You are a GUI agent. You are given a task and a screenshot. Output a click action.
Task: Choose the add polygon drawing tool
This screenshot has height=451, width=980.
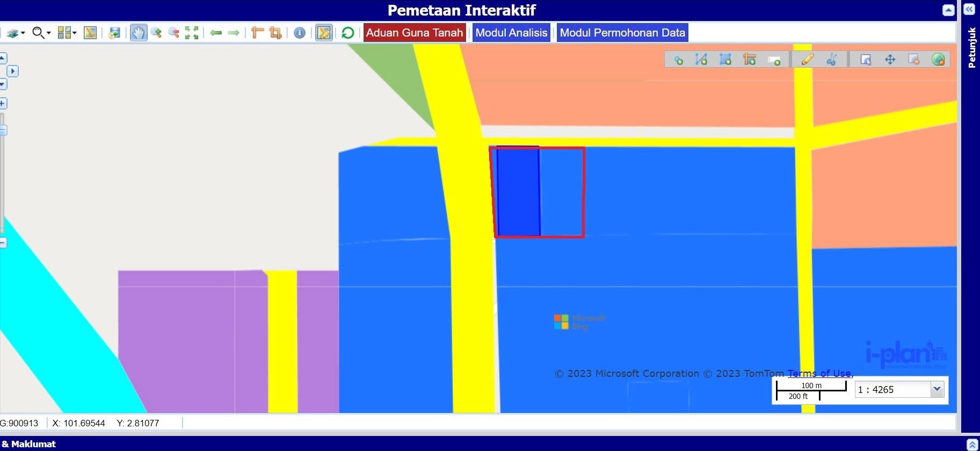click(725, 60)
